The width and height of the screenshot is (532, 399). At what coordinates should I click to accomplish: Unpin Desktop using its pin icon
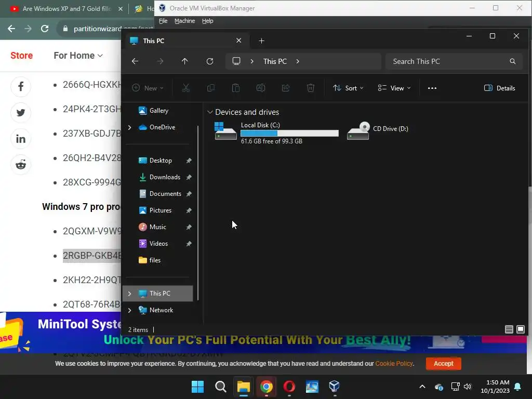[x=189, y=161]
